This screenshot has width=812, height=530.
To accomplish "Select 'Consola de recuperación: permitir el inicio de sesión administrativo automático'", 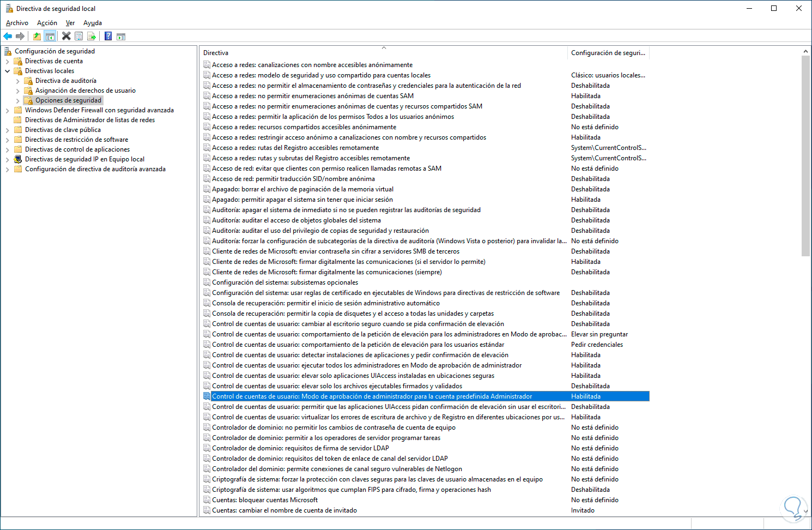I will click(x=326, y=303).
